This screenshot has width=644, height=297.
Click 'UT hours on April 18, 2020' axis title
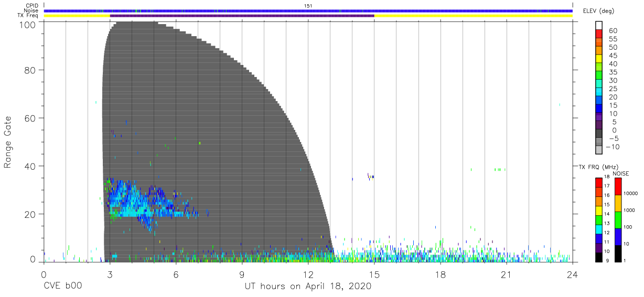[308, 287]
